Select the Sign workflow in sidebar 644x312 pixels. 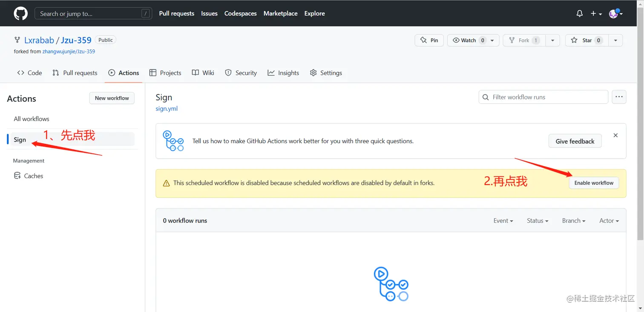(x=71, y=139)
